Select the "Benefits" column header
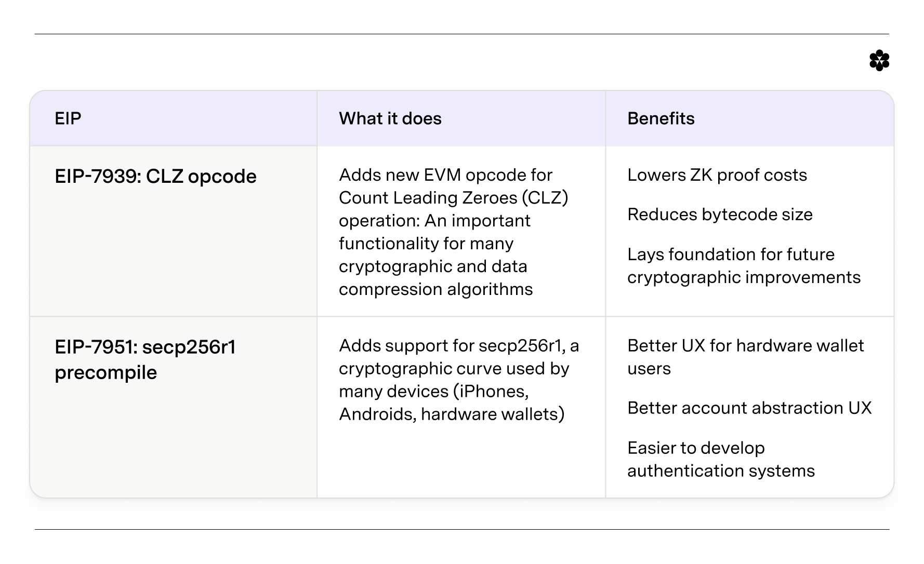 pyautogui.click(x=661, y=118)
